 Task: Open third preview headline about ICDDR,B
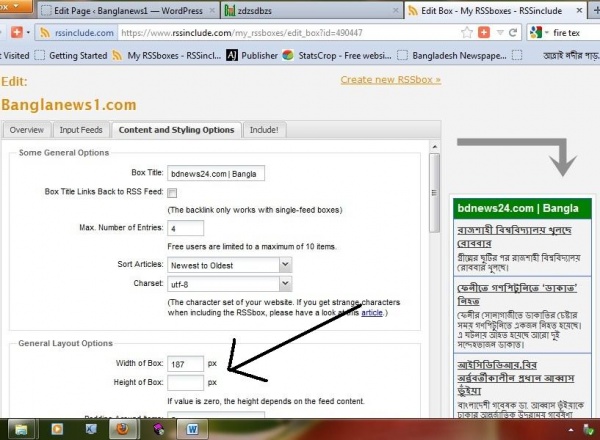pos(516,378)
